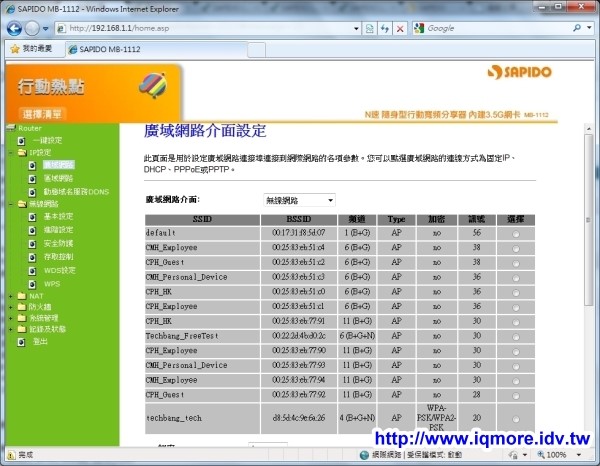Click the compatibility view icon in address bar
Viewport: 600px width, 466px height.
click(x=369, y=28)
